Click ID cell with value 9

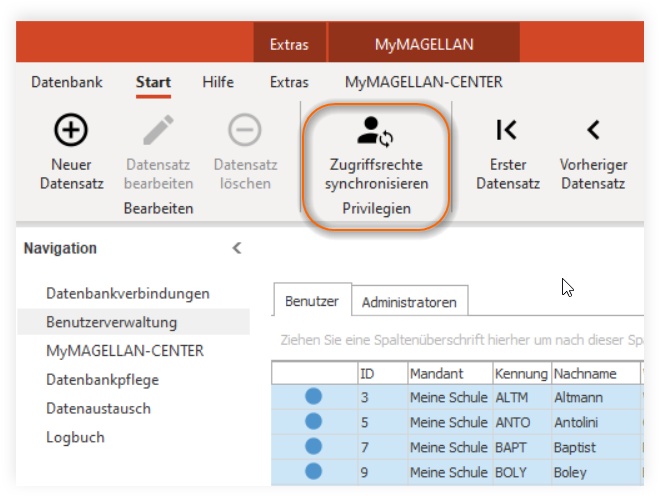382,472
